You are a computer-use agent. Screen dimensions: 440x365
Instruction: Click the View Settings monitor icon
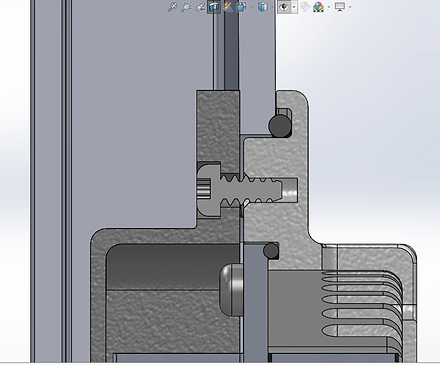(x=340, y=7)
